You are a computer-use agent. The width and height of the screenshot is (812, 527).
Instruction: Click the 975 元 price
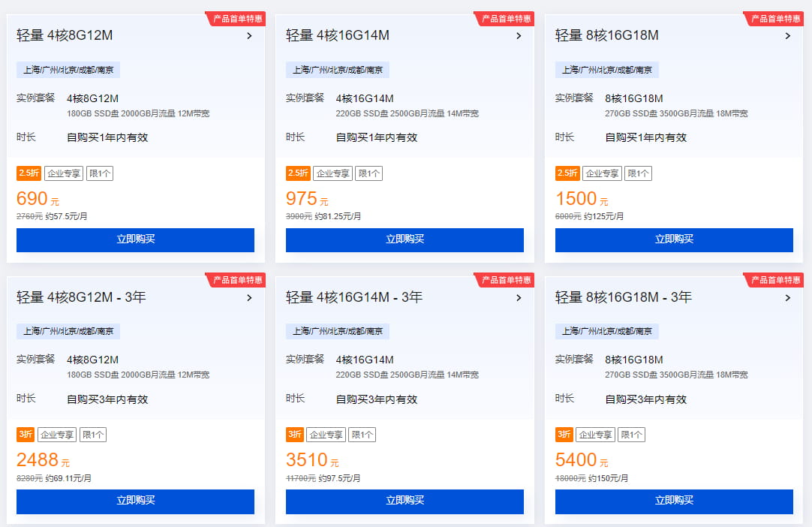coord(307,198)
